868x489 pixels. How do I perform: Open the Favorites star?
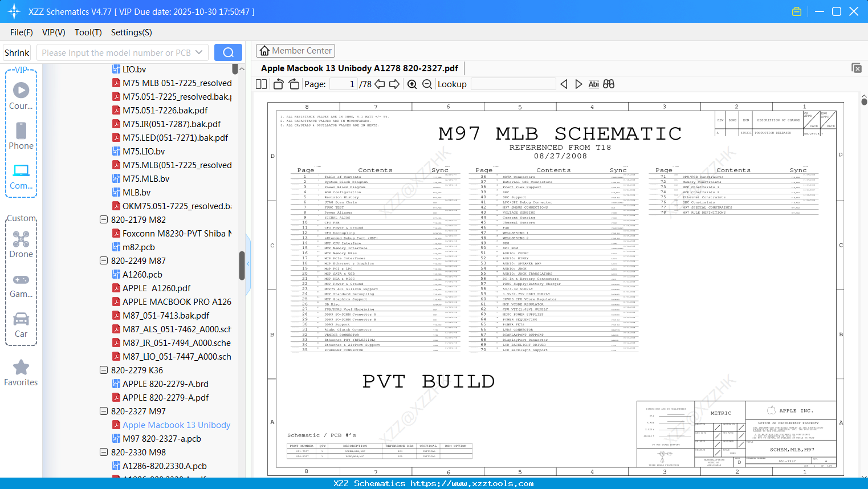coord(21,373)
